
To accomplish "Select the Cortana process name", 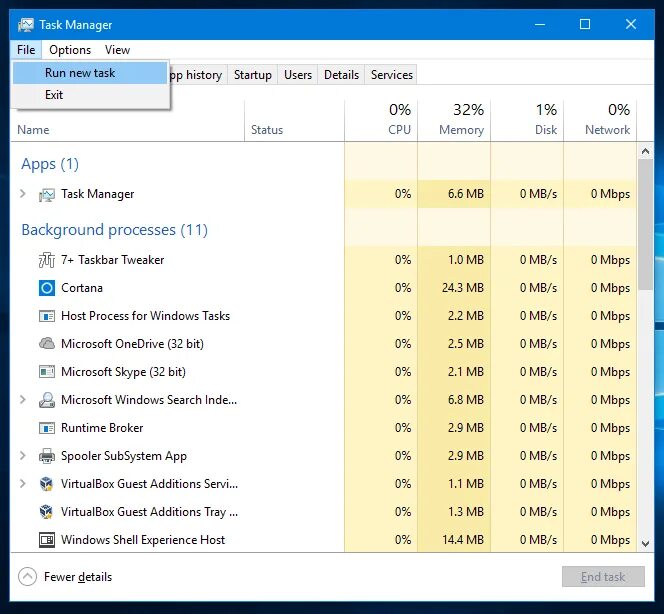I will click(x=82, y=288).
